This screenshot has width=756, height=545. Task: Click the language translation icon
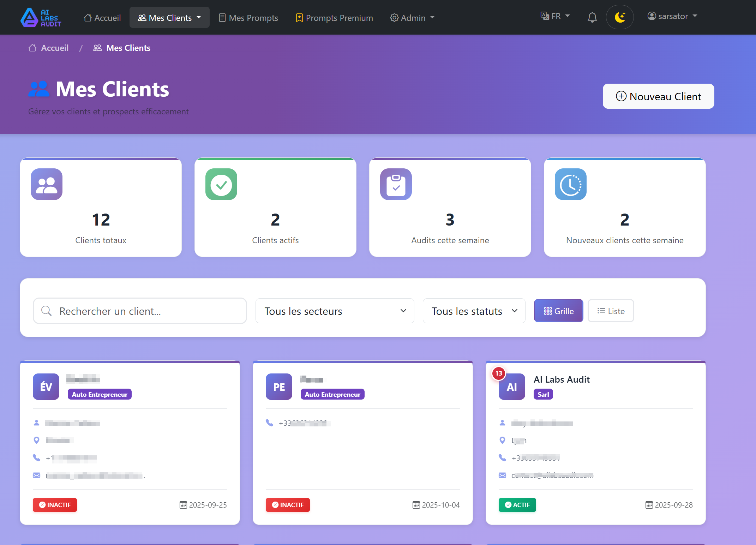click(544, 16)
